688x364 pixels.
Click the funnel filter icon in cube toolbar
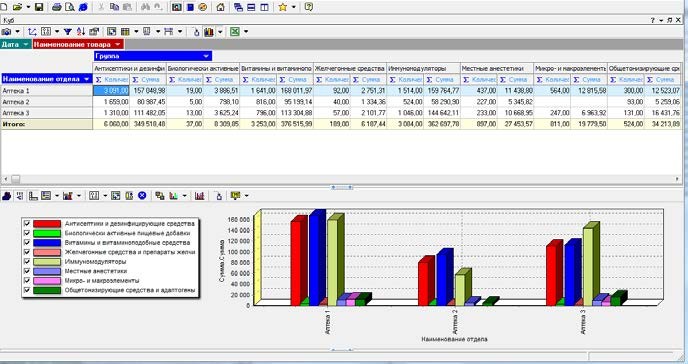pos(68,32)
